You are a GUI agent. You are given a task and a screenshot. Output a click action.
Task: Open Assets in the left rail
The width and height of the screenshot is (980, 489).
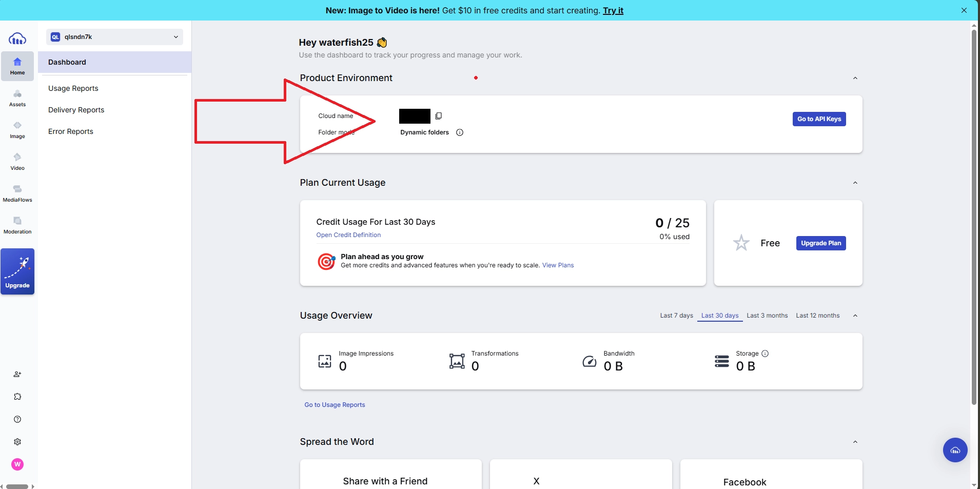coord(17,98)
